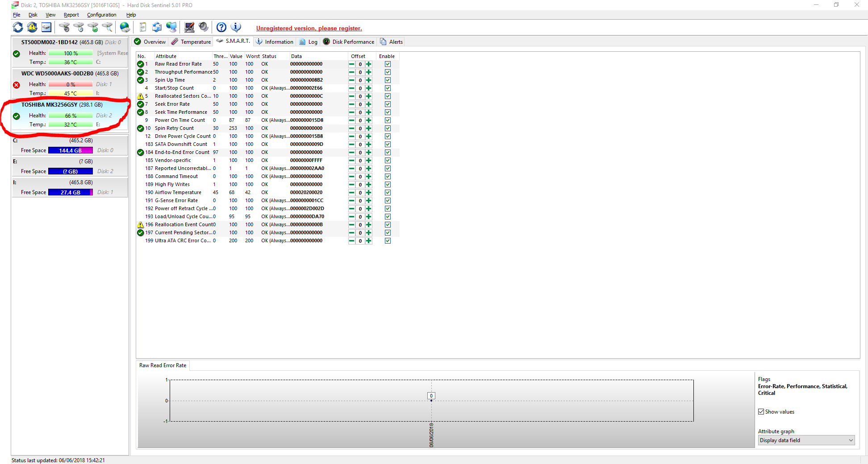
Task: Click the blue-framed disk drive toolbar icon
Action: [x=46, y=28]
